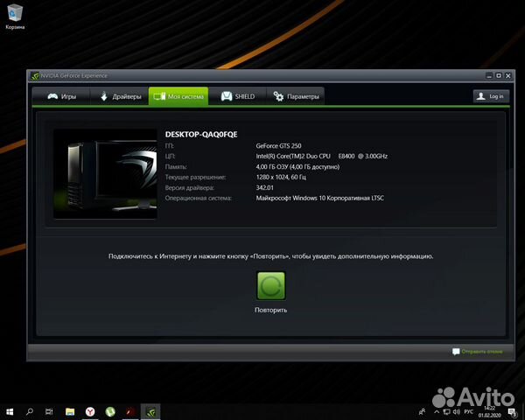Screen dimensions: 525x420
Task: Click the red application taskbar icon
Action: click(130, 411)
